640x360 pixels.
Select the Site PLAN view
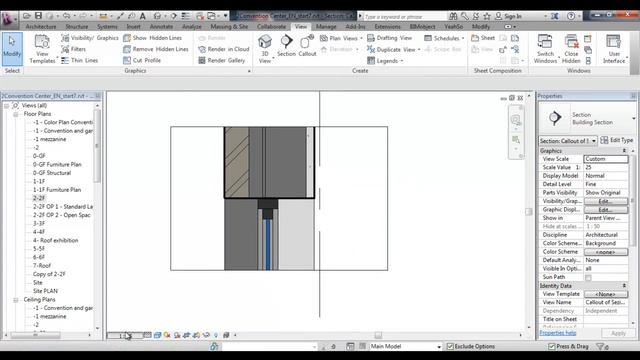tap(45, 291)
